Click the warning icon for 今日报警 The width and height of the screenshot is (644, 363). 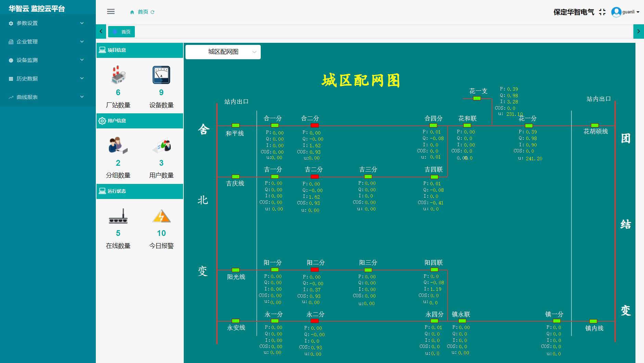pyautogui.click(x=162, y=216)
